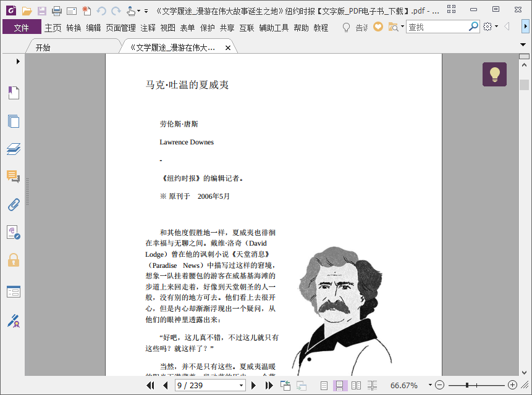
Task: Adjust the zoom slider handle
Action: click(467, 385)
